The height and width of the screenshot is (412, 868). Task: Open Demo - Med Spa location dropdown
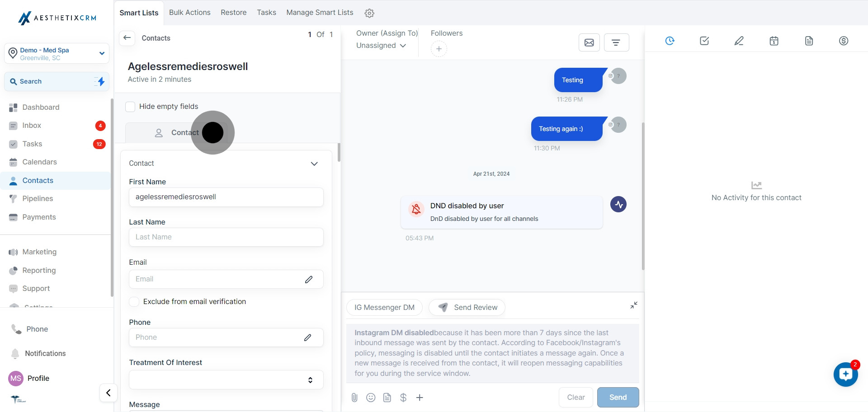point(57,54)
